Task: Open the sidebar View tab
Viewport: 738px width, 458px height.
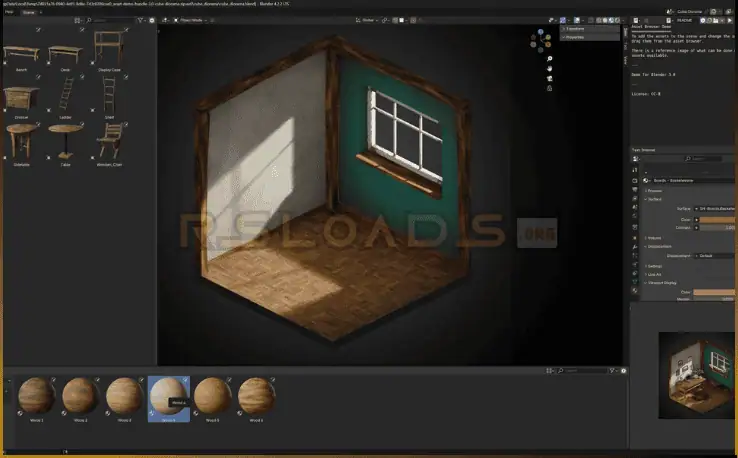Action: [x=626, y=60]
